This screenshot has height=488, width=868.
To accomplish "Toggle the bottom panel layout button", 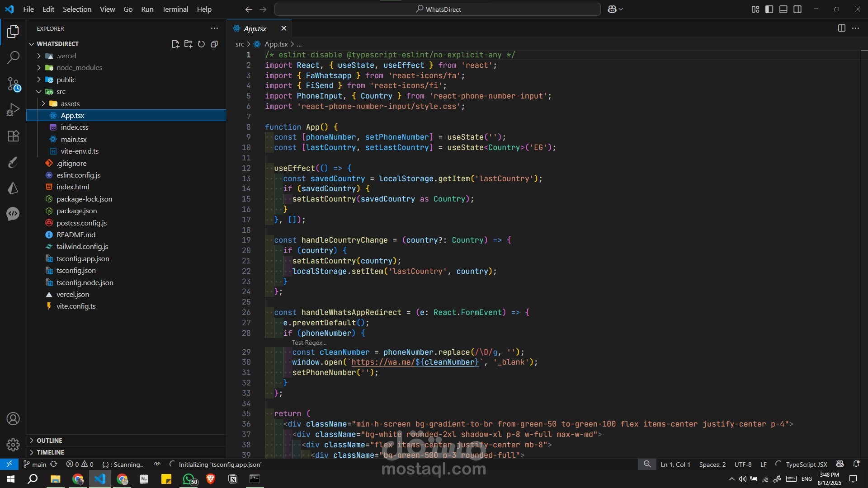I will coord(783,9).
